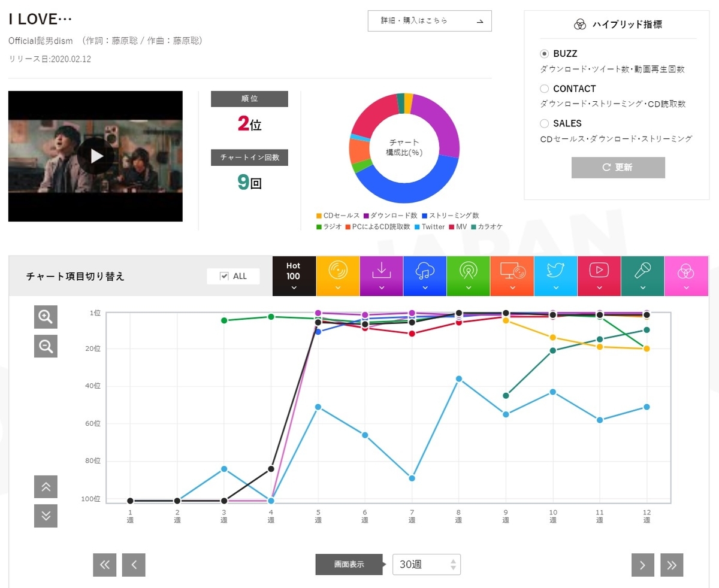Click the release date リリース日:2020.02.12

pyautogui.click(x=50, y=59)
